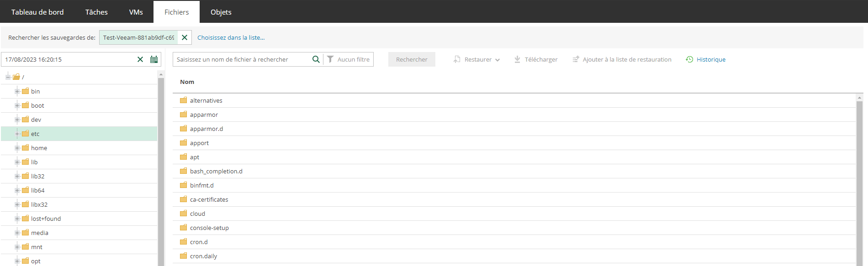Expand the mnt folder node

[x=17, y=247]
